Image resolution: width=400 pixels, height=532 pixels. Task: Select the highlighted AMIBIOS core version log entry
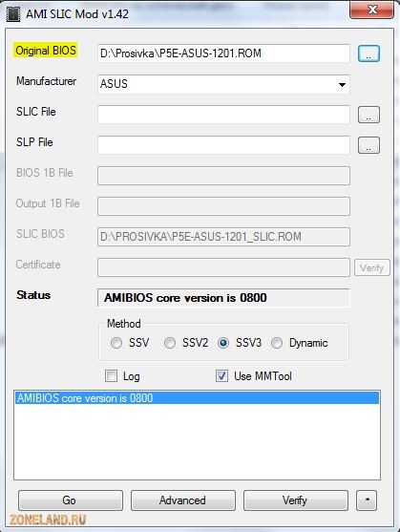click(197, 397)
